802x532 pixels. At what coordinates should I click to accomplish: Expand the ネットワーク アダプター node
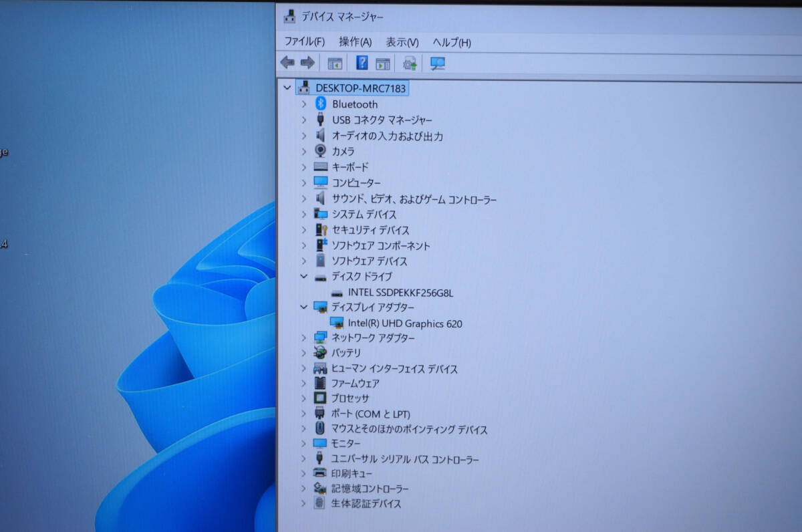tap(303, 338)
